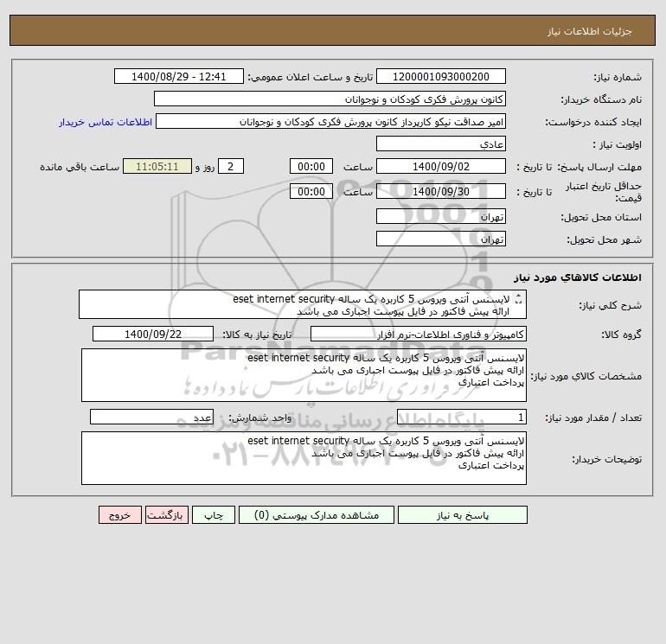Click the remaining time field 11:05:11
The width and height of the screenshot is (666, 644).
coord(157,167)
